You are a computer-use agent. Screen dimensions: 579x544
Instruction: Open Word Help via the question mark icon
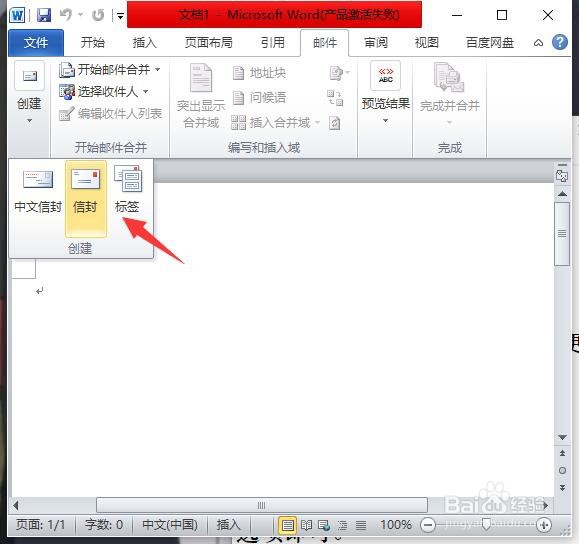pyautogui.click(x=560, y=42)
